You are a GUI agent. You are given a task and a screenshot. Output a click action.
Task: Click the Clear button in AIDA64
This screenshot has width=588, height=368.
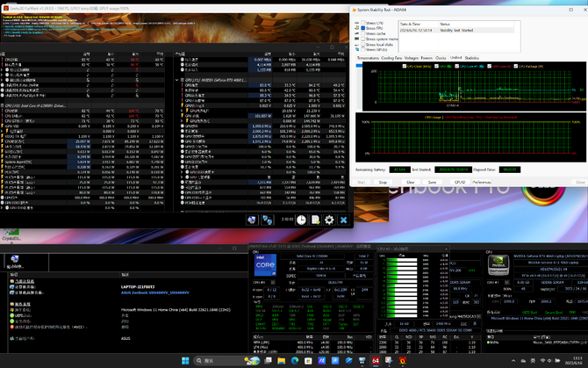[x=410, y=182]
